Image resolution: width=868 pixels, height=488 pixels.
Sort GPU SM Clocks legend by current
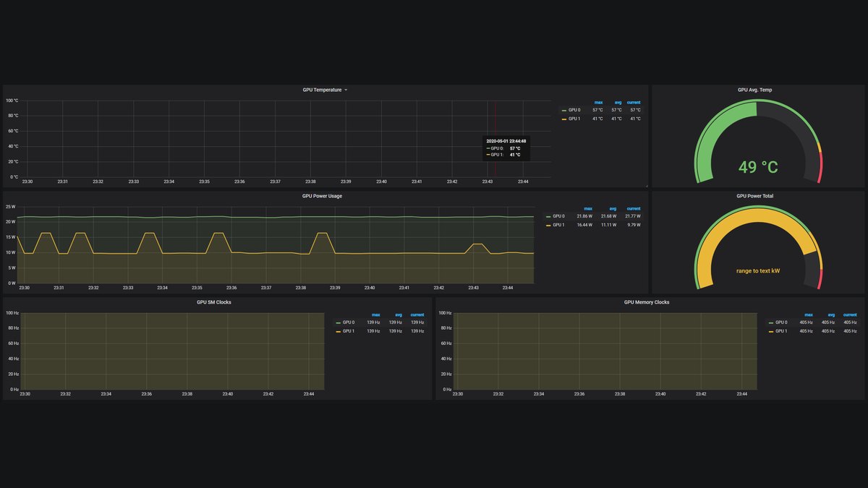(417, 315)
